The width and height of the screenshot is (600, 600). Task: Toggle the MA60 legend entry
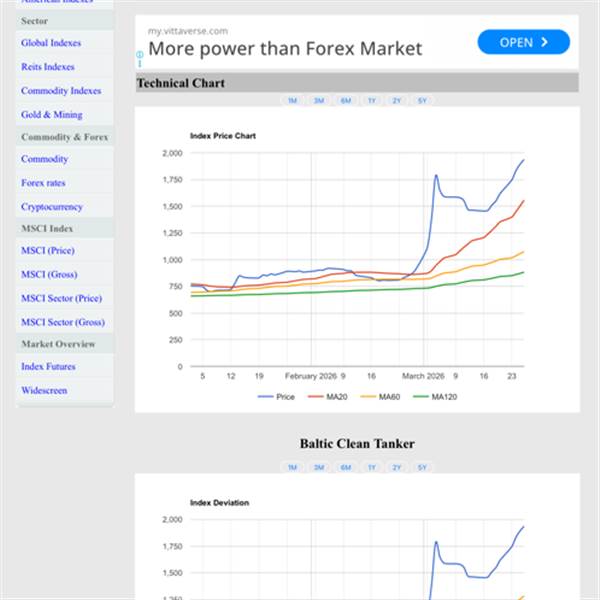pyautogui.click(x=383, y=397)
